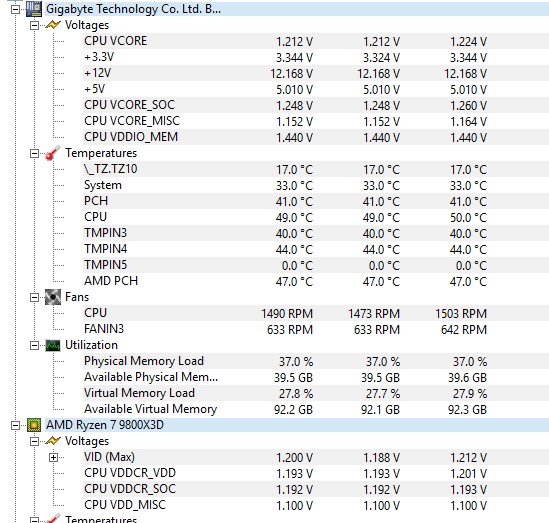Click the AMD Ryzen 7 9800X3D chip icon
Screen dimensions: 549x523
[x=34, y=425]
